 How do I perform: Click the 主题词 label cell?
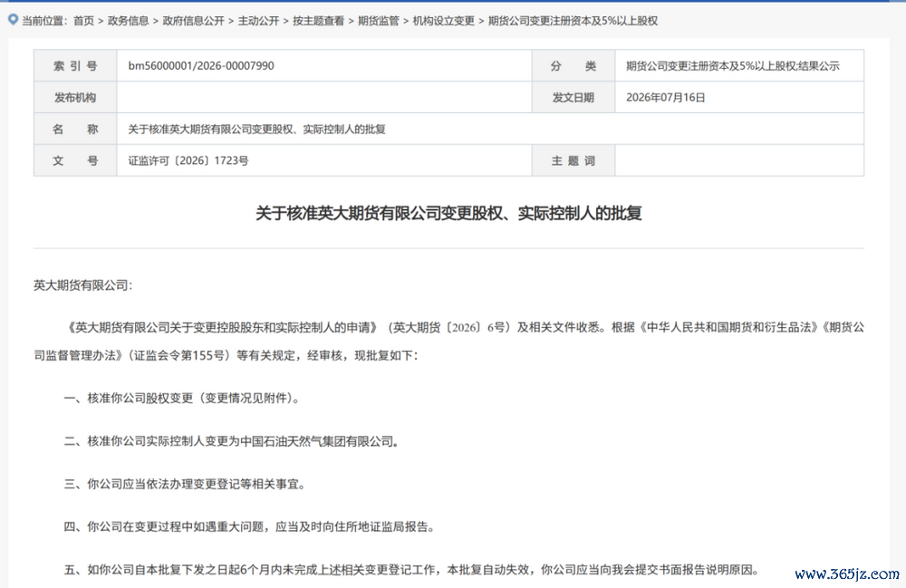pos(573,160)
